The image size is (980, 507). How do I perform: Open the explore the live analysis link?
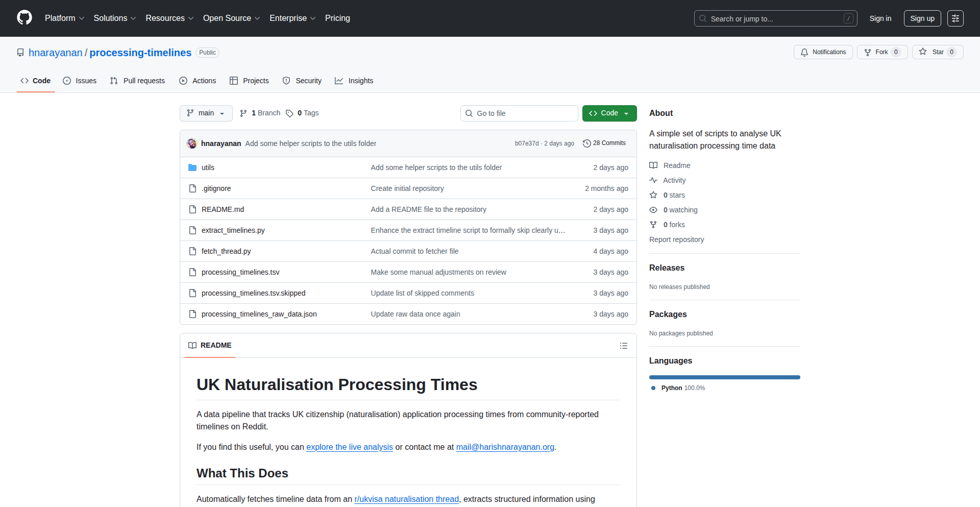pos(349,447)
